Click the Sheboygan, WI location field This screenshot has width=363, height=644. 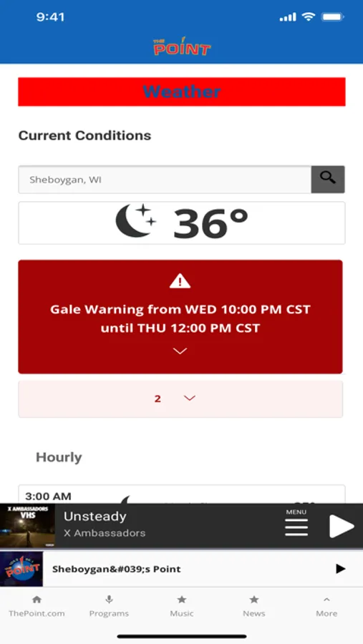[x=165, y=180]
